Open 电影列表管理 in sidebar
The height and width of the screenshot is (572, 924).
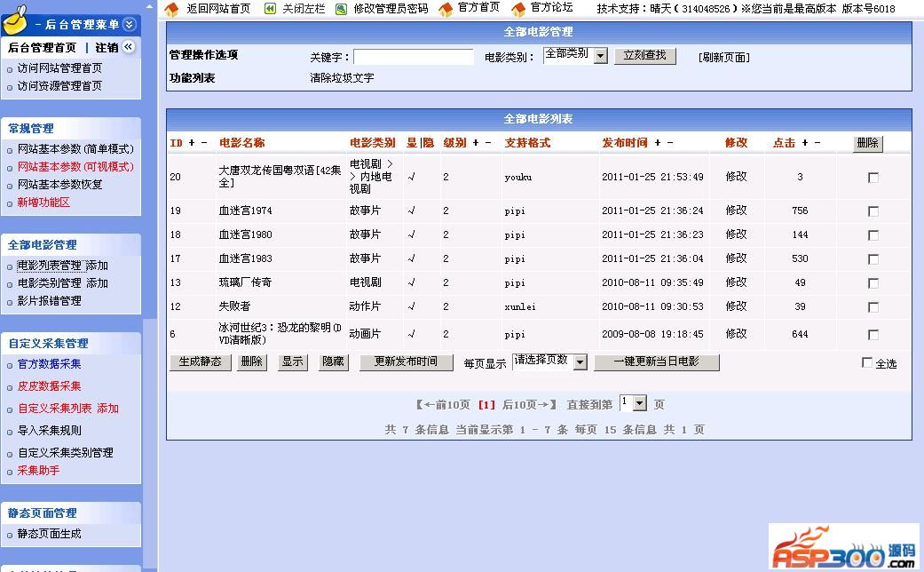click(x=50, y=266)
